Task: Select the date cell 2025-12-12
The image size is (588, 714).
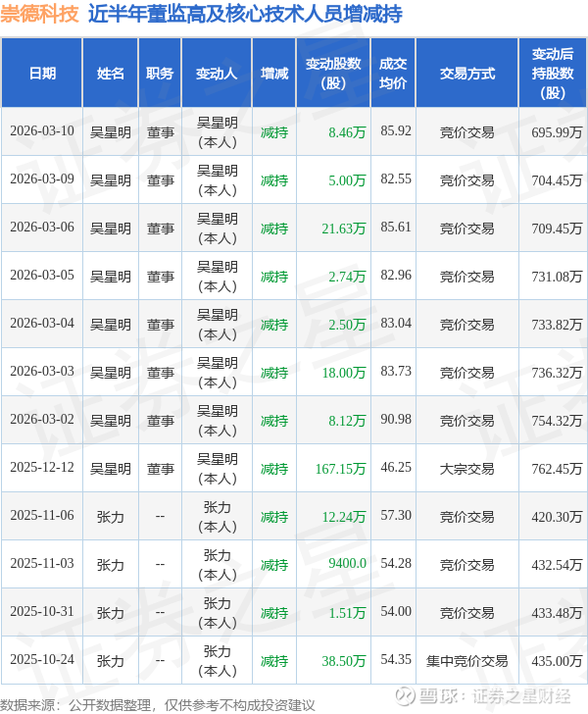Action: coord(42,468)
